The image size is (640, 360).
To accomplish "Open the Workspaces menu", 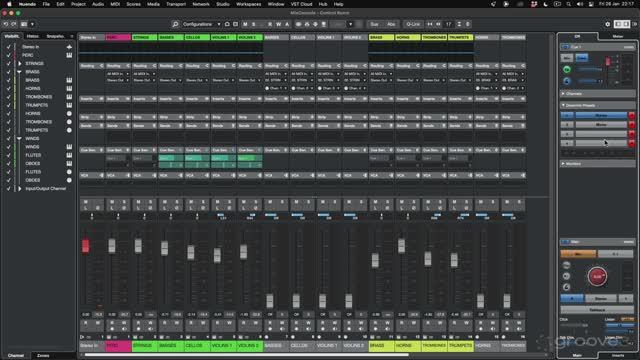I will coord(249,4).
